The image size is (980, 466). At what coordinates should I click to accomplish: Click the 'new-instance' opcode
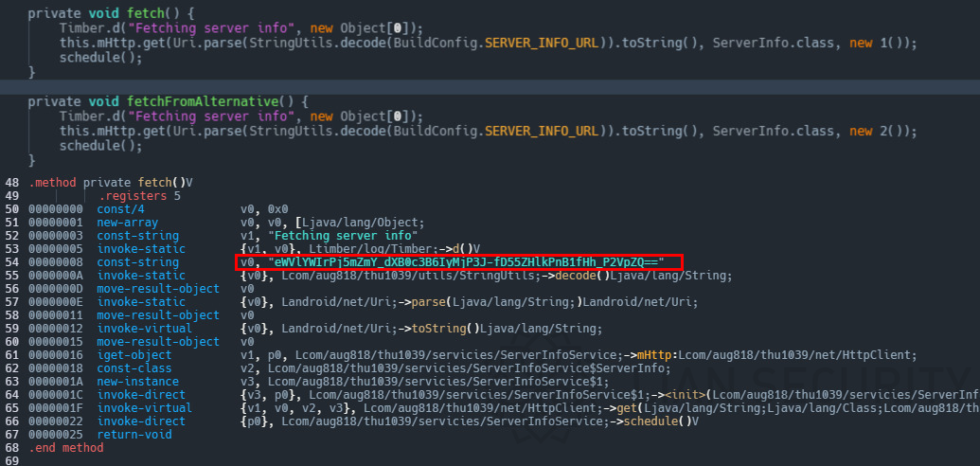tap(137, 382)
